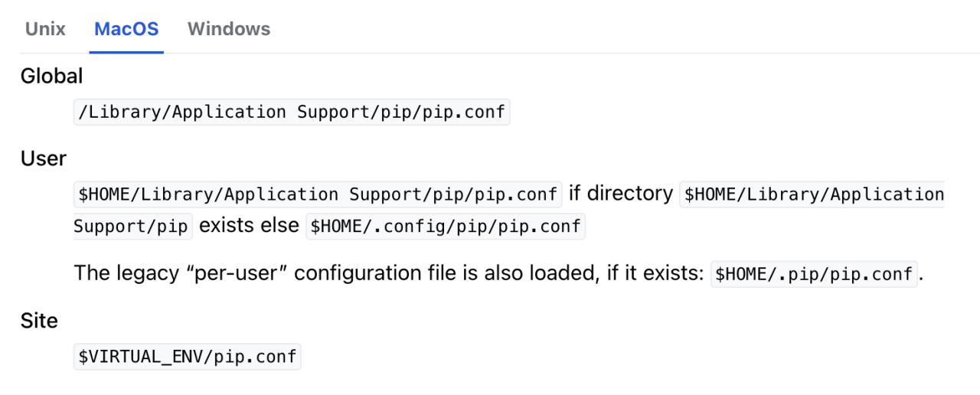
Task: Click the Site heading
Action: (39, 321)
